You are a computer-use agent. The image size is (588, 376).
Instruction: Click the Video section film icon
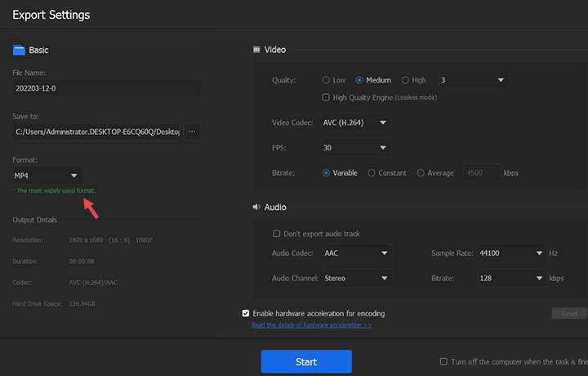pos(257,50)
